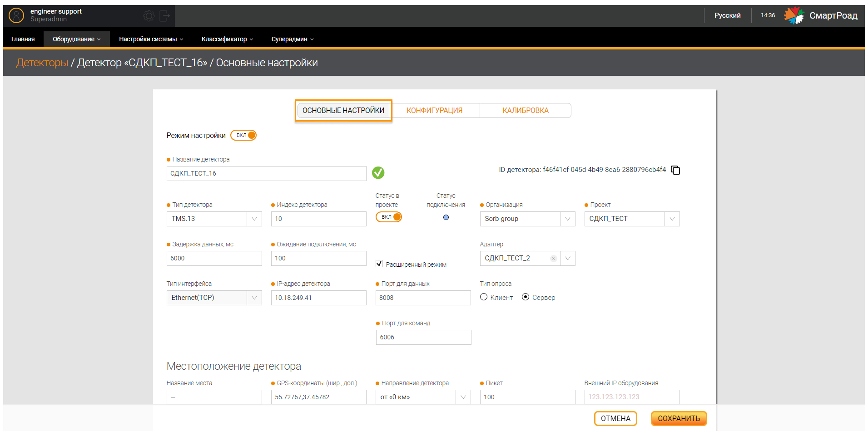Switch to the Основные настройки tab
Viewport: 868px width, 436px height.
tap(343, 110)
